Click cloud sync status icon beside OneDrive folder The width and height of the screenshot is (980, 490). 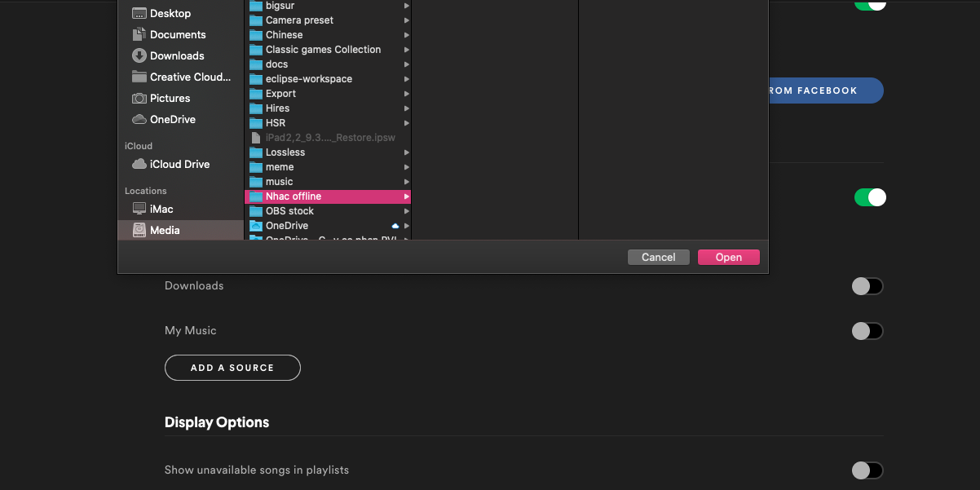[395, 226]
